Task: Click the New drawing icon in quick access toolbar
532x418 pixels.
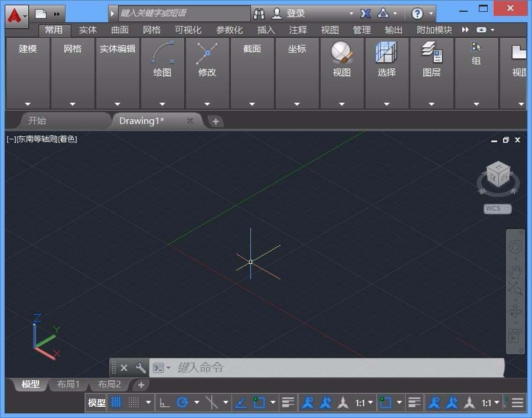Action: coord(40,14)
